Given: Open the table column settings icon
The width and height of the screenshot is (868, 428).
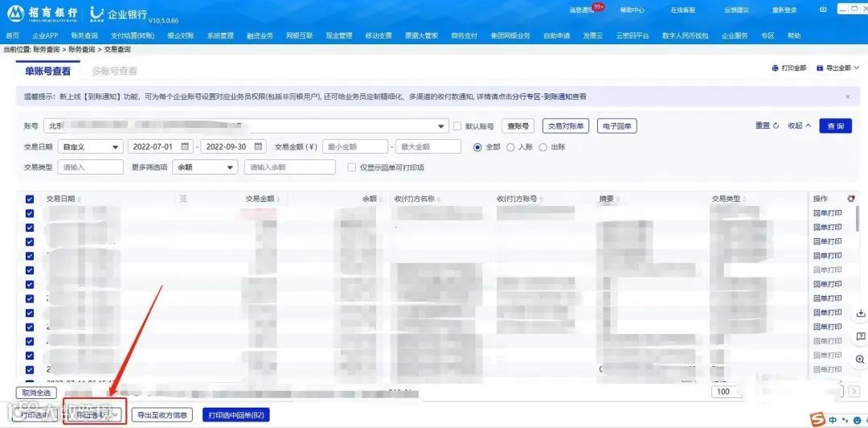Looking at the screenshot, I should pyautogui.click(x=851, y=199).
